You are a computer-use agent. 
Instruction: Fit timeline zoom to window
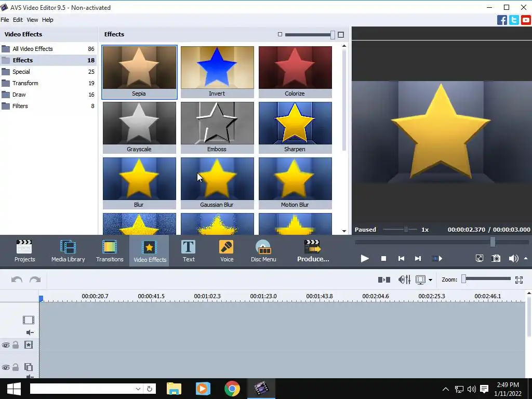[x=519, y=280]
